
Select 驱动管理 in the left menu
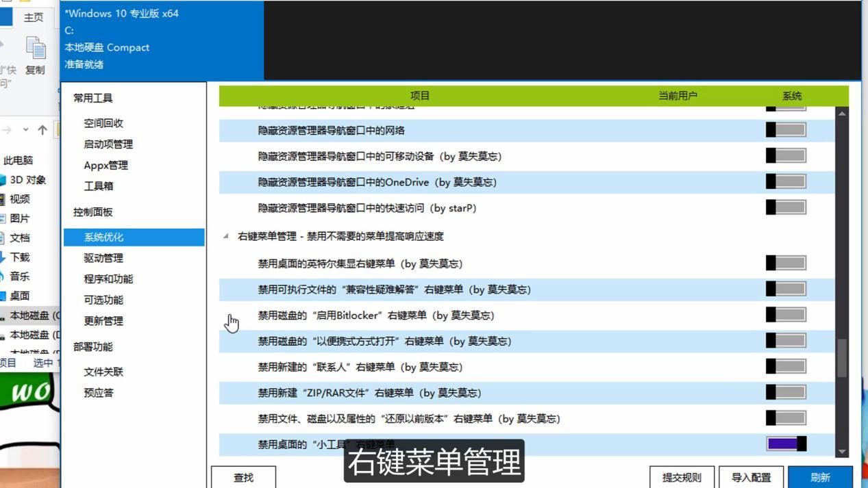103,258
